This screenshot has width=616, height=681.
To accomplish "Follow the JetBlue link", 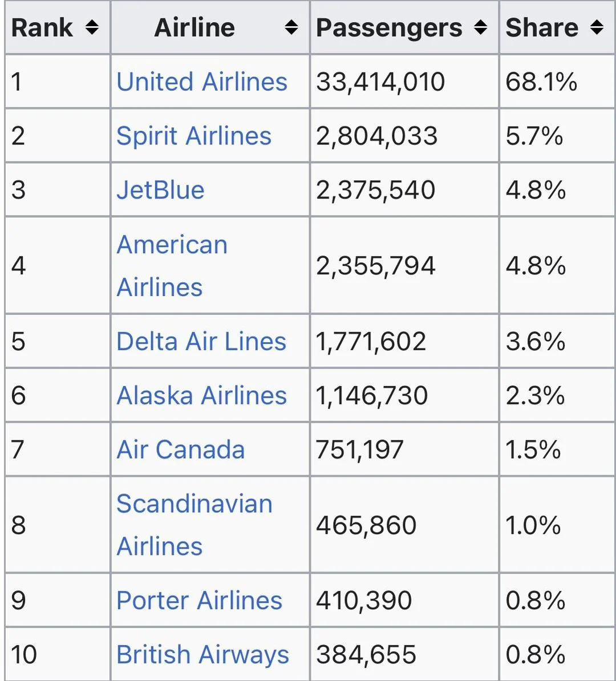I will [x=160, y=190].
